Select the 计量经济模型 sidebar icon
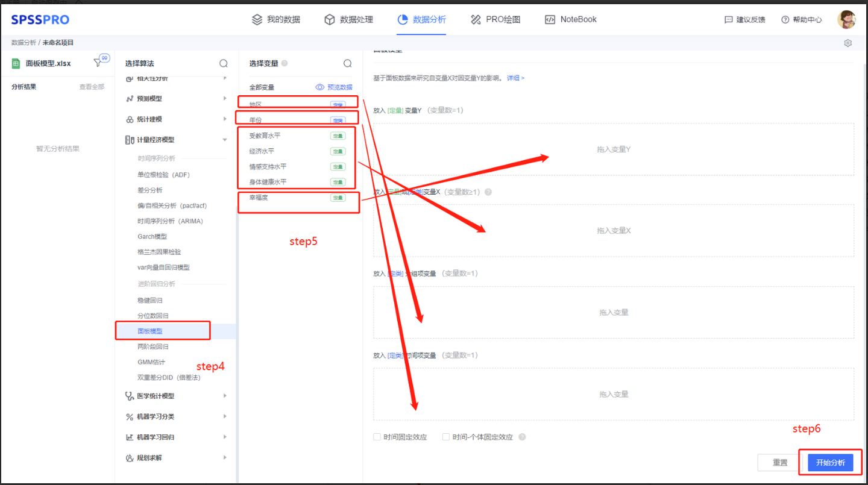The width and height of the screenshot is (868, 485). (x=130, y=139)
